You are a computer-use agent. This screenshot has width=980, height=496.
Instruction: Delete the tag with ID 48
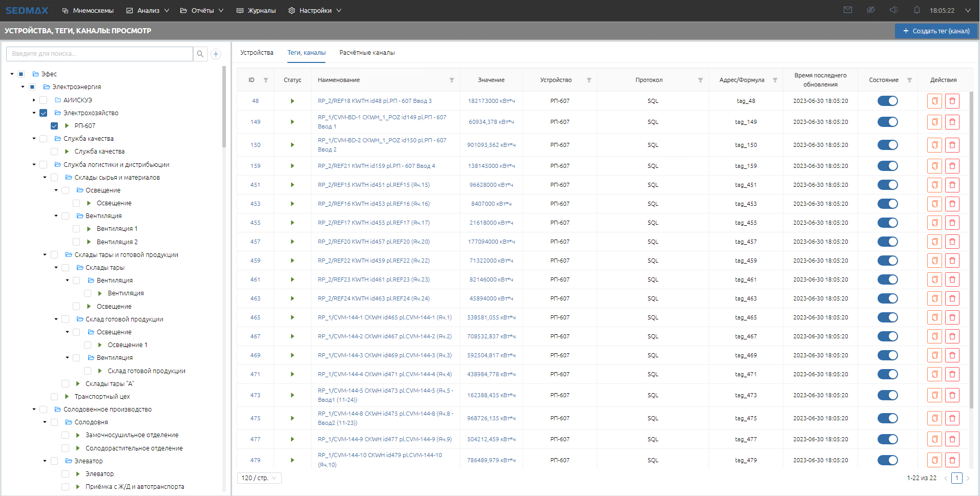pos(952,101)
